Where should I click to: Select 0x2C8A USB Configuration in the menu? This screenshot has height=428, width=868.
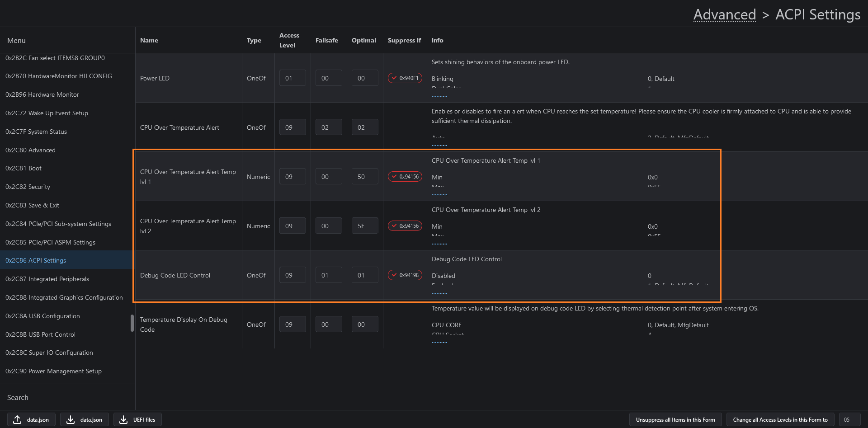point(42,316)
